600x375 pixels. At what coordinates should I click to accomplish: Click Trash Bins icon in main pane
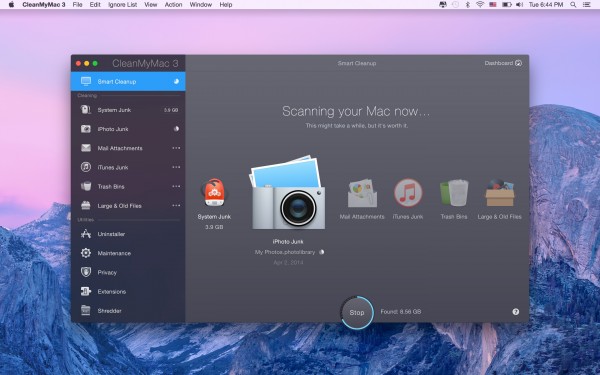454,193
